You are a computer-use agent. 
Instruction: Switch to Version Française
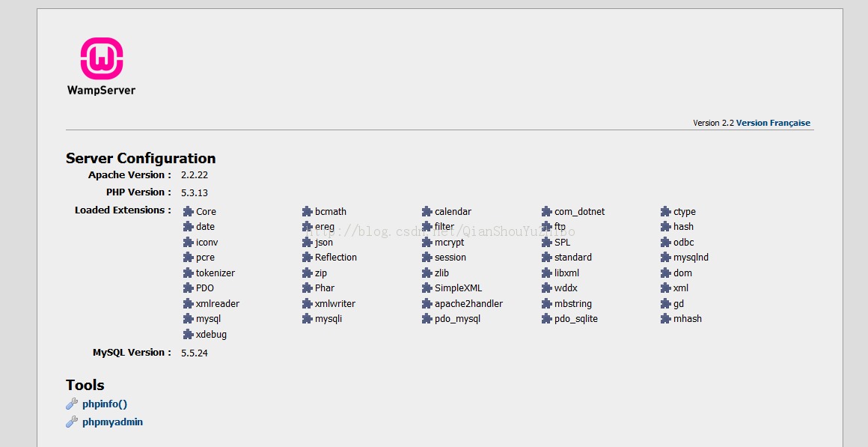pyautogui.click(x=773, y=123)
